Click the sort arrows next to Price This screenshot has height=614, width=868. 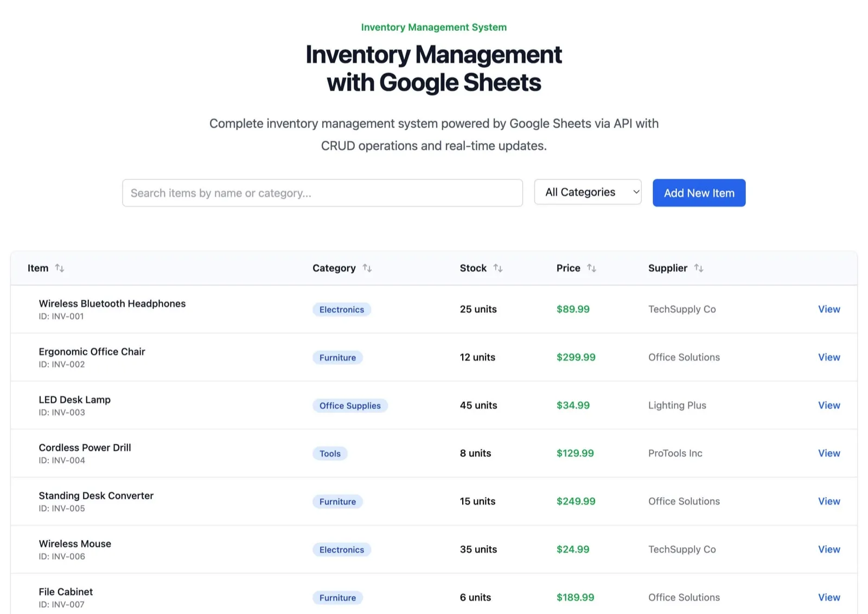coord(592,268)
